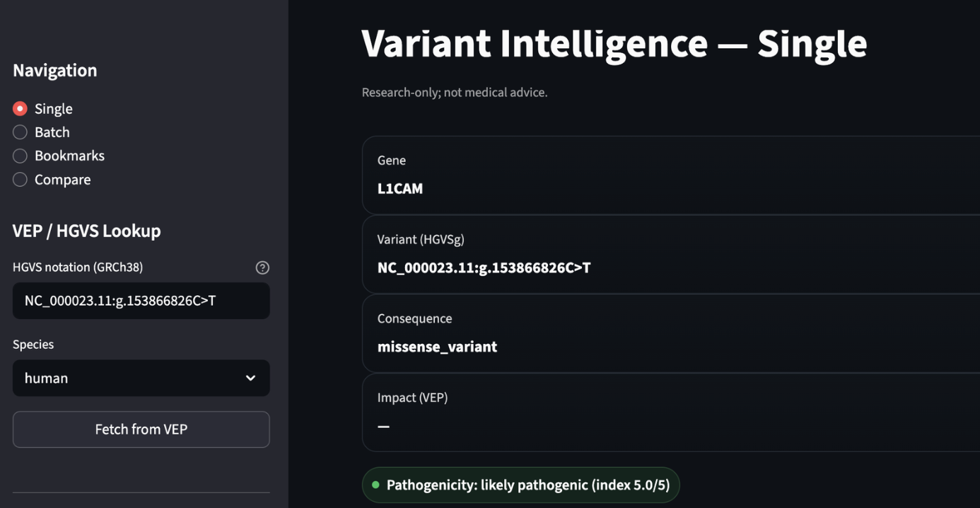Choose the Bookmarks radio option
The image size is (980, 508).
tap(20, 156)
